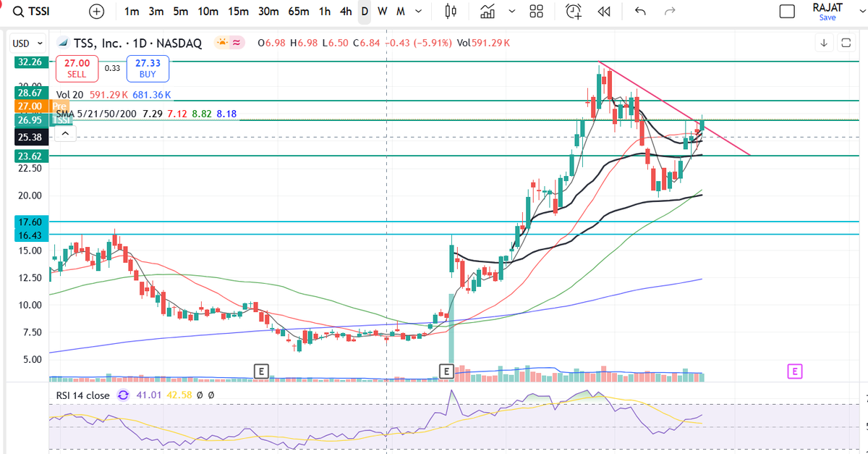Click the purple icon beside RSI 14 close
The width and height of the screenshot is (868, 454).
122,395
